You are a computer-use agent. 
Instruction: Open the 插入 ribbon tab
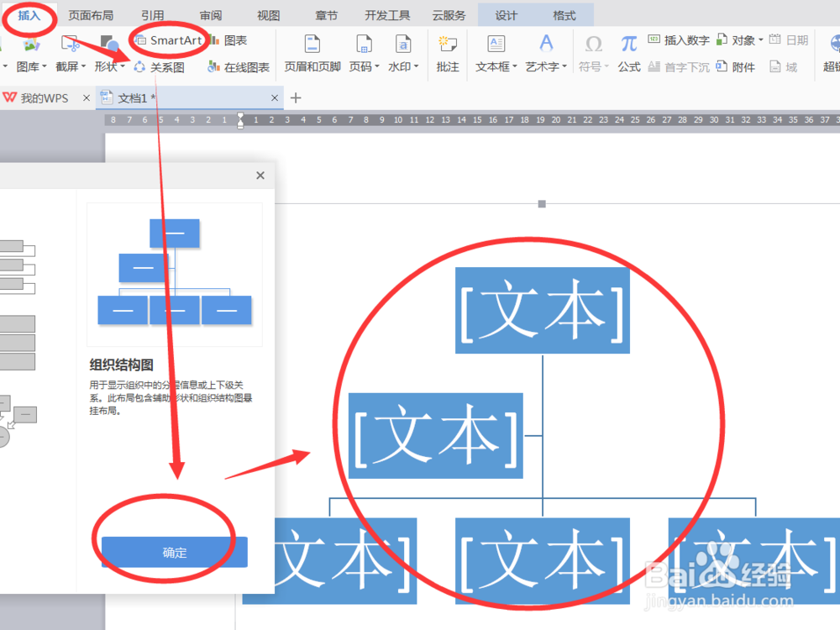pyautogui.click(x=29, y=15)
